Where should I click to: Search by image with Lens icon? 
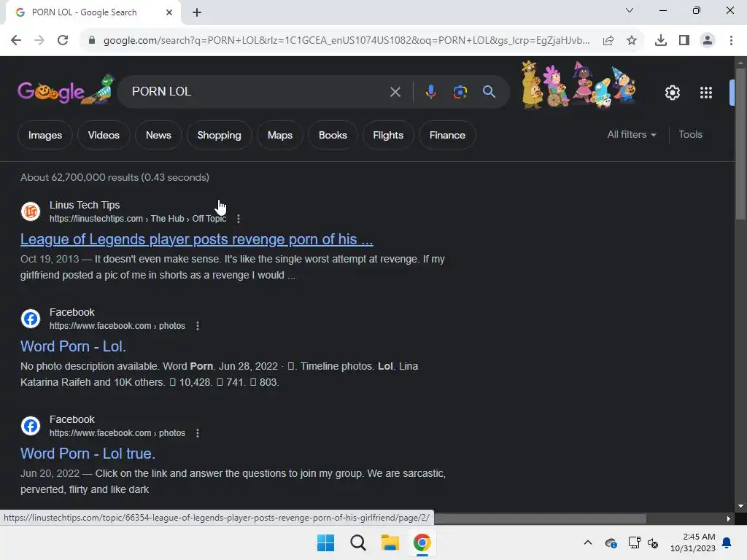point(460,92)
